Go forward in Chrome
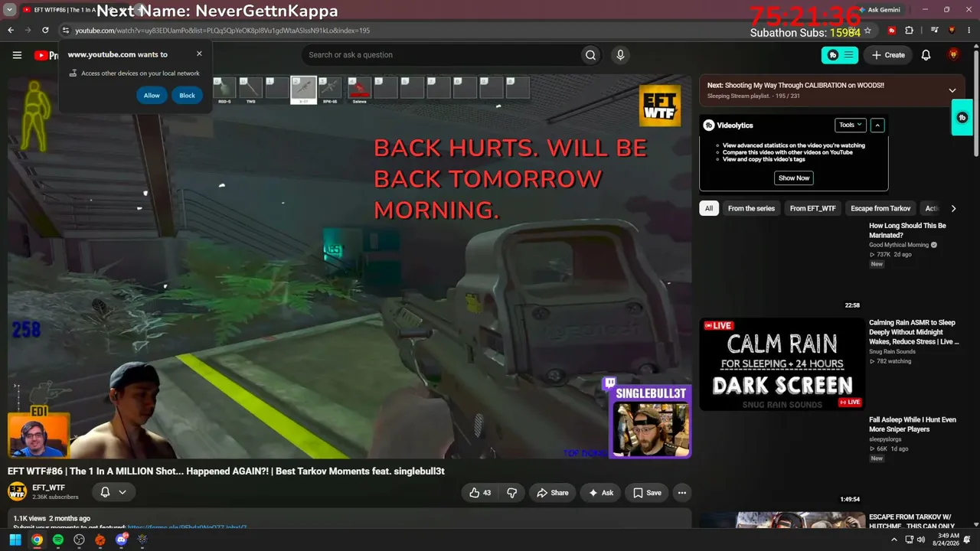 tap(28, 31)
